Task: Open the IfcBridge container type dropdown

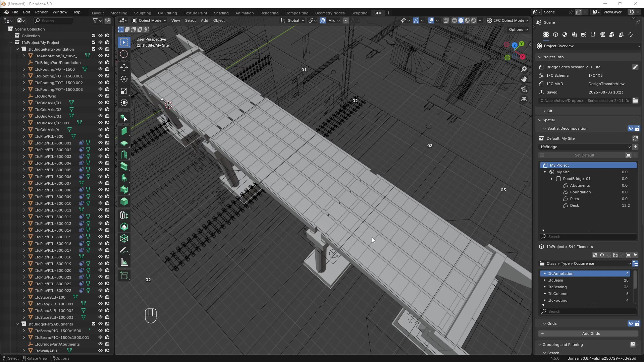Action: (x=585, y=147)
